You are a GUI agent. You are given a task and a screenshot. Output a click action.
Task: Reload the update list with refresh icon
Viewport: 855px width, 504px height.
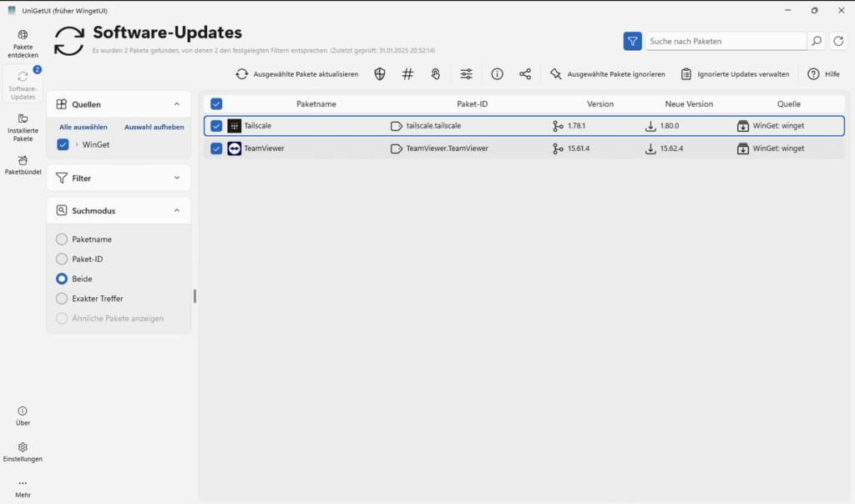[838, 41]
